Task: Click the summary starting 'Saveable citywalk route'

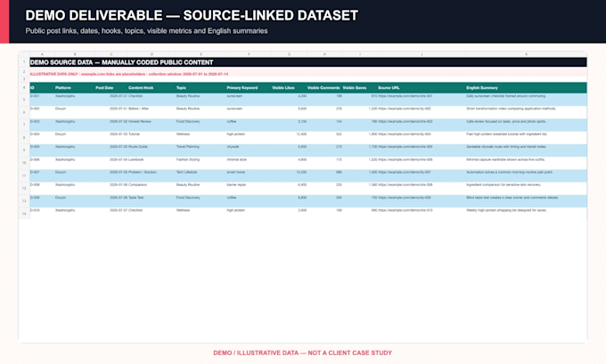Action: coord(506,147)
